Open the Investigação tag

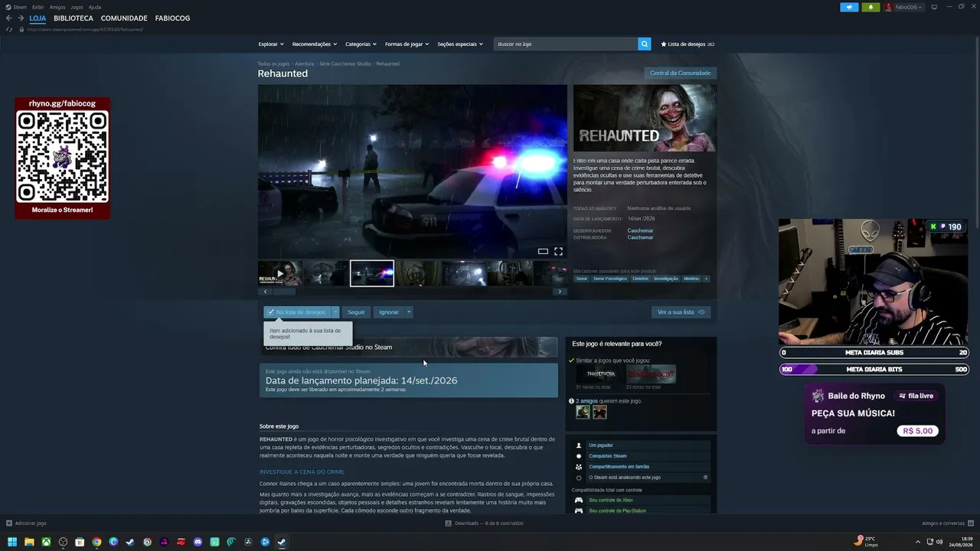point(666,279)
